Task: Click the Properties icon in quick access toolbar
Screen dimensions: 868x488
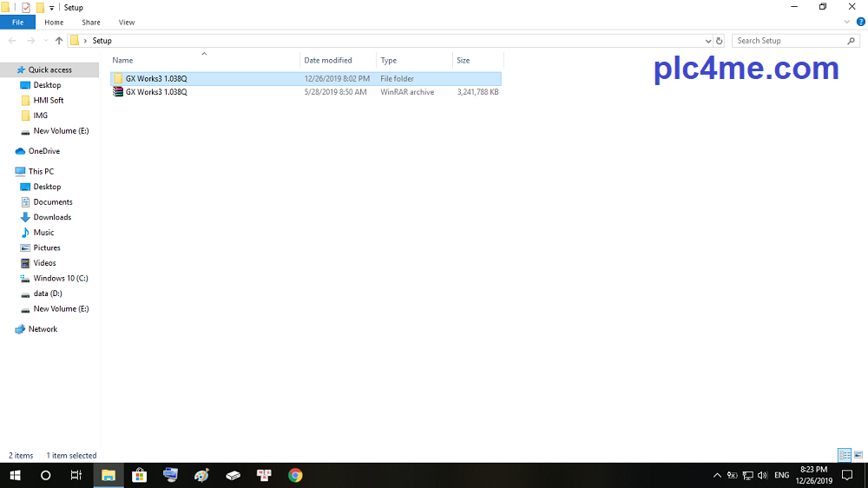Action: [26, 8]
